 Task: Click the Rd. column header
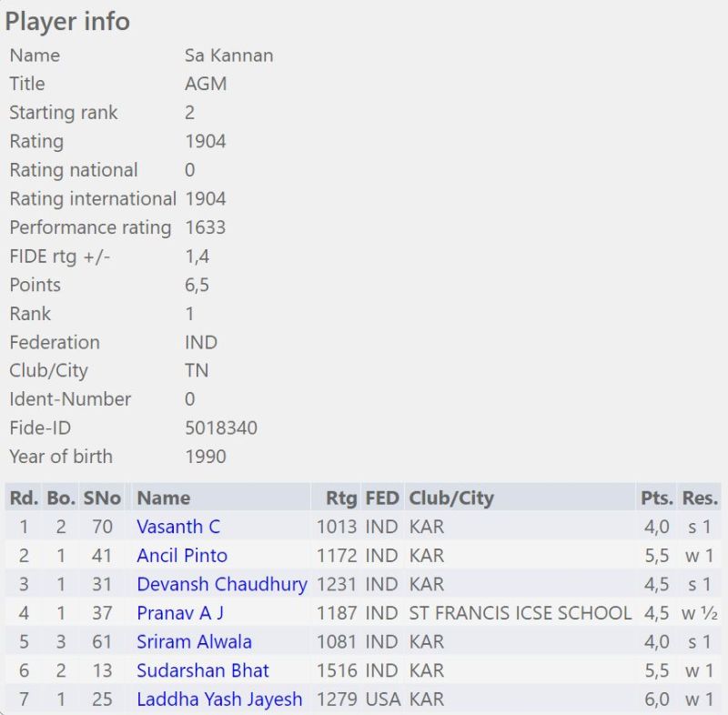(24, 498)
